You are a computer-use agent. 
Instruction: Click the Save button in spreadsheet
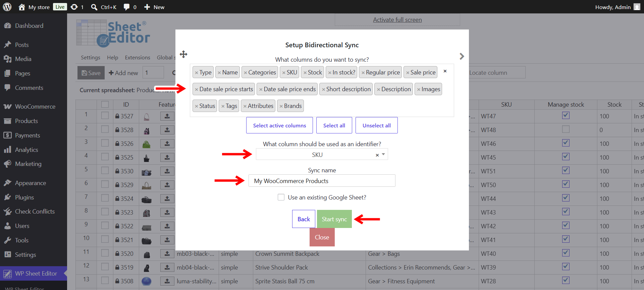91,73
